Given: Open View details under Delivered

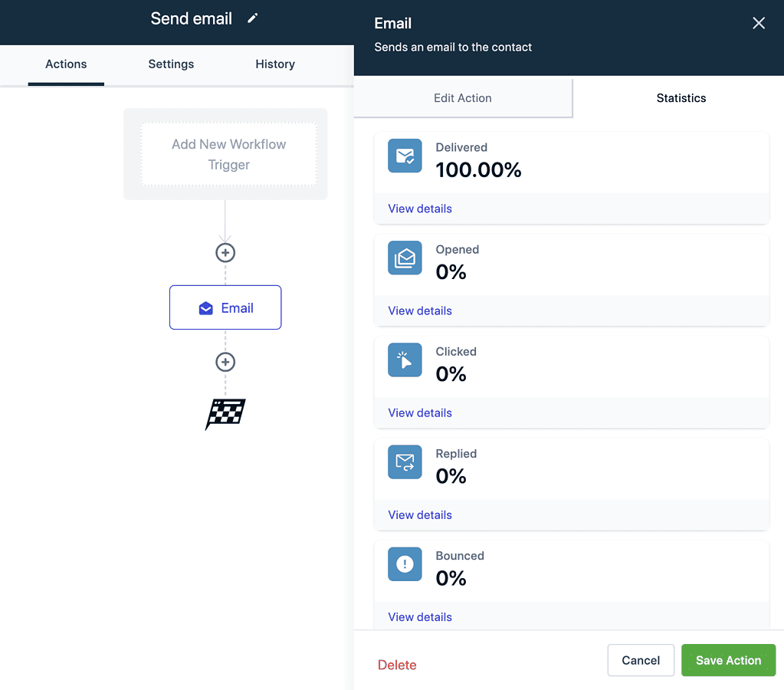Looking at the screenshot, I should 419,208.
